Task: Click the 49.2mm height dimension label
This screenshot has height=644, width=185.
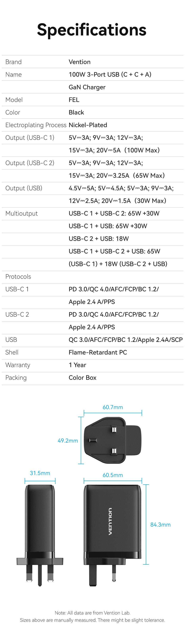Action: (x=68, y=440)
